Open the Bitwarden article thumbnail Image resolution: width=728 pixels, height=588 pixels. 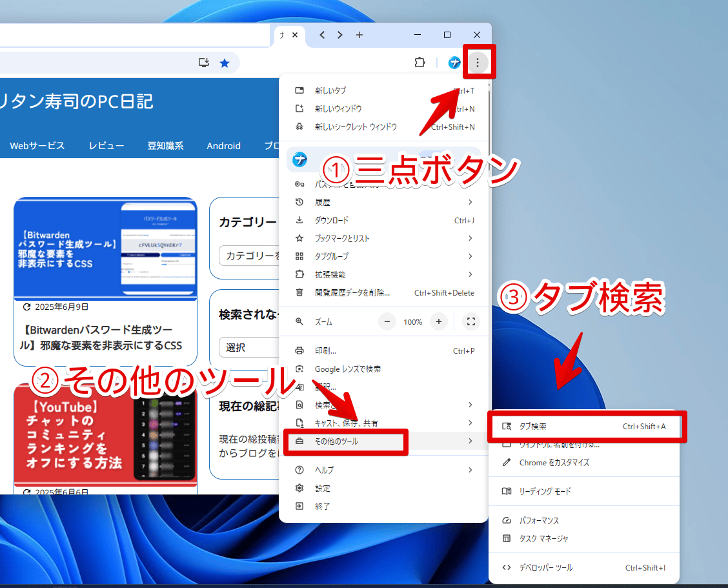click(x=105, y=248)
